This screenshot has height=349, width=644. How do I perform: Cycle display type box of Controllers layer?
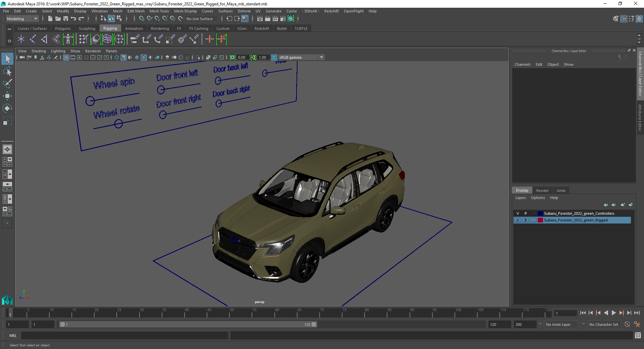coord(533,213)
